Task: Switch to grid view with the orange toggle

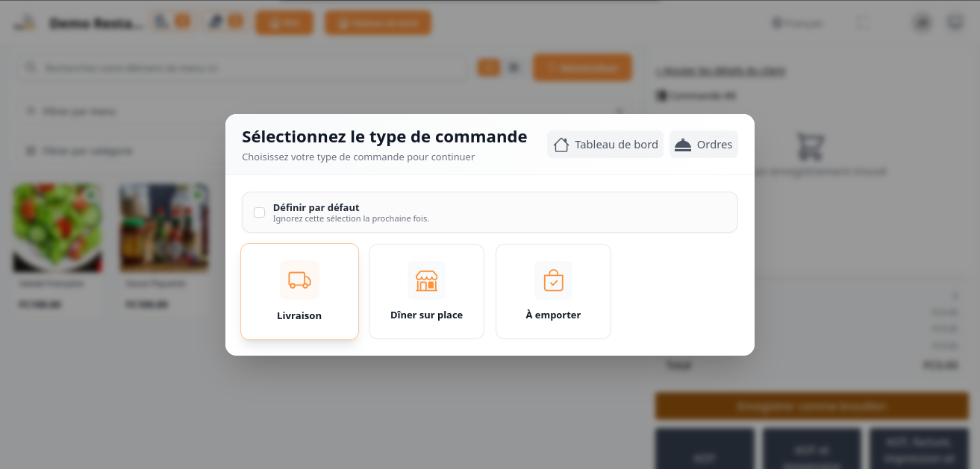Action: point(488,68)
